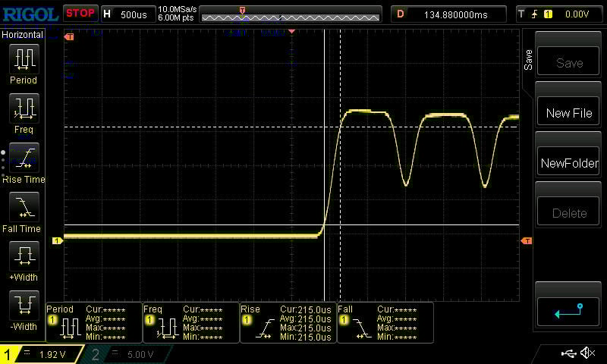This screenshot has width=607, height=364.
Task: Click the trigger source channel 1 badge
Action: pos(548,14)
